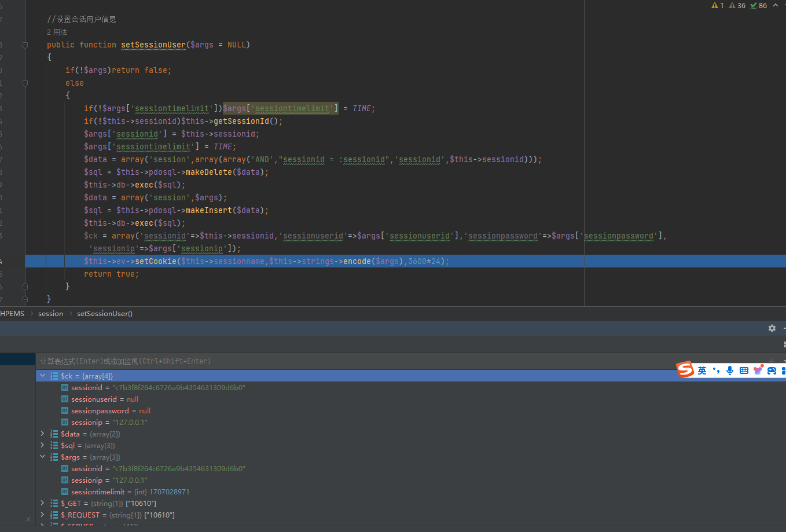Click fold end marker of else block
The image size is (786, 532).
pos(25,287)
